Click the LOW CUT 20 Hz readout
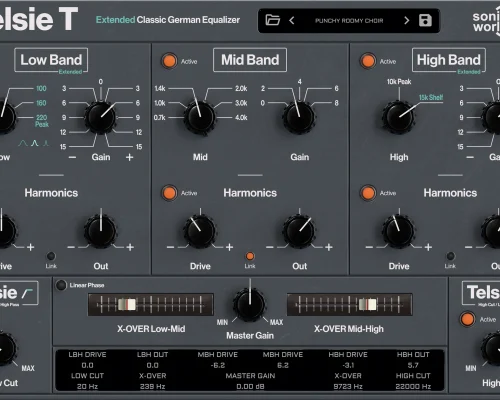Viewport: 500px width, 400px height. pyautogui.click(x=87, y=381)
